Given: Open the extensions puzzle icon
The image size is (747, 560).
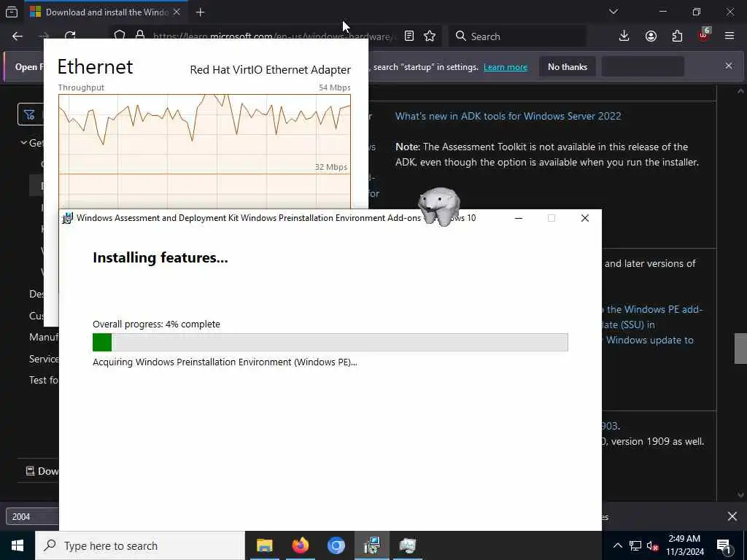Looking at the screenshot, I should (x=677, y=36).
